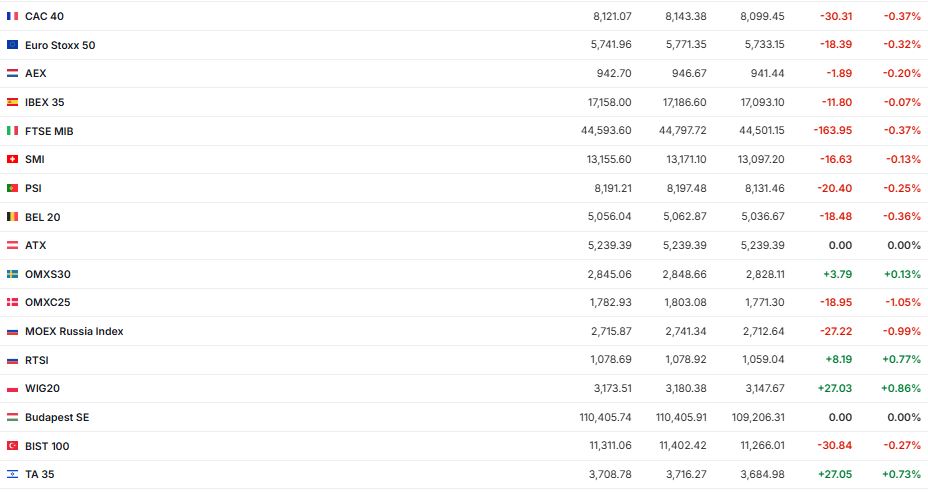This screenshot has width=928, height=494.
Task: Open the MOEX Russia Index link
Action: click(x=74, y=331)
